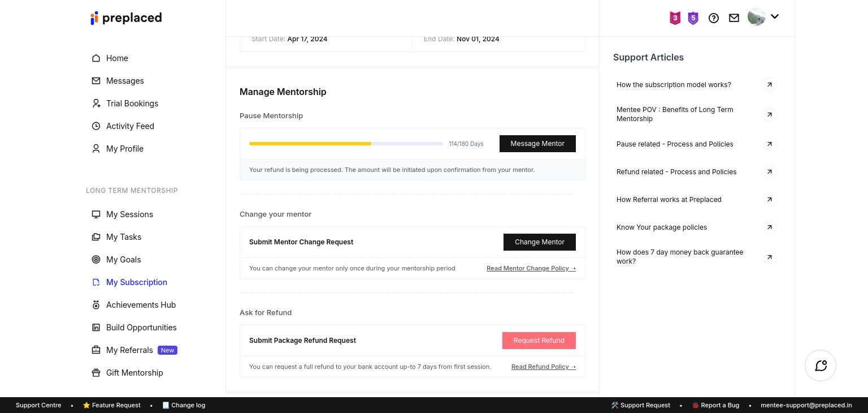
Task: Open arrow icon beside Know Your package policies
Action: 769,227
